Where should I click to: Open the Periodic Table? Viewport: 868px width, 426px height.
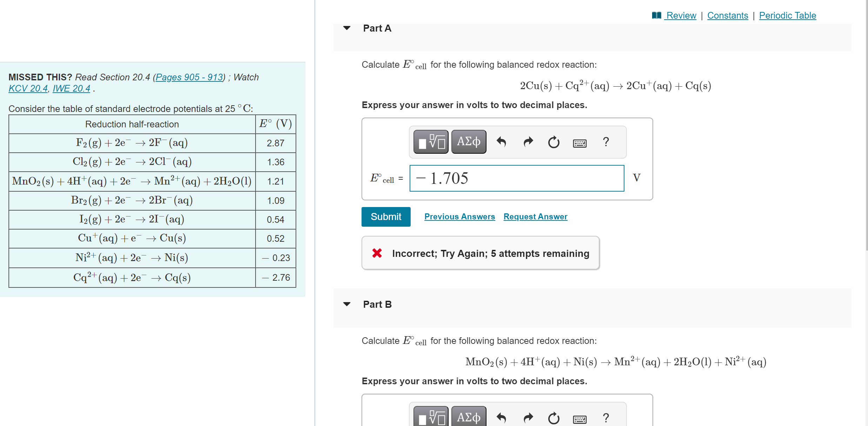[787, 15]
